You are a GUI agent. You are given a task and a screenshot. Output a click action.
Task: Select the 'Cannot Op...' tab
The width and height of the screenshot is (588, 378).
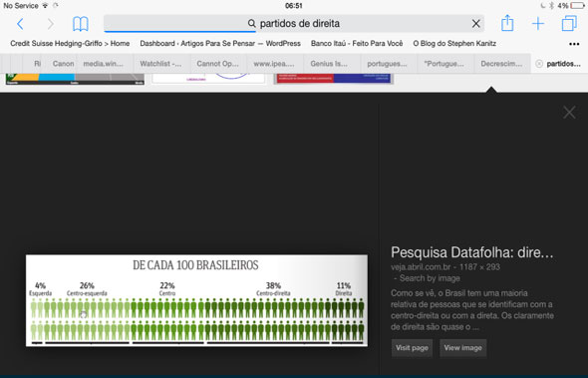[217, 64]
